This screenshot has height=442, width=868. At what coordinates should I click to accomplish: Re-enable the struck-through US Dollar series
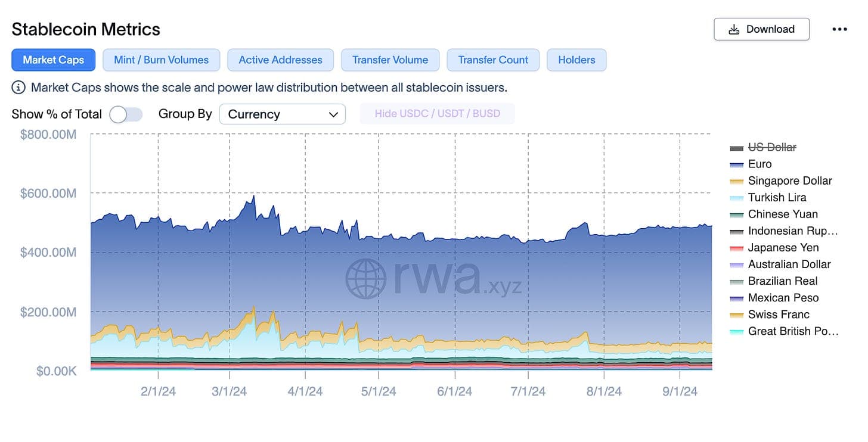[x=772, y=147]
